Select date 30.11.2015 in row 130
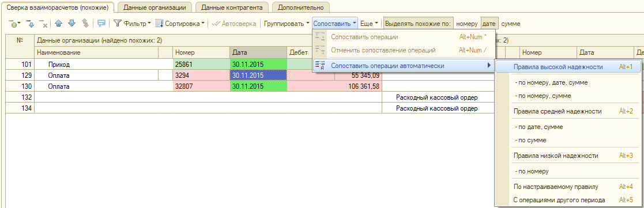The height and width of the screenshot is (208, 644). click(x=258, y=86)
